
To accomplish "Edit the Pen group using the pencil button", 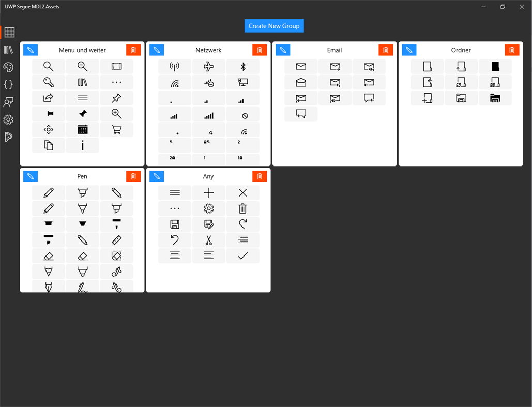I will pos(30,176).
